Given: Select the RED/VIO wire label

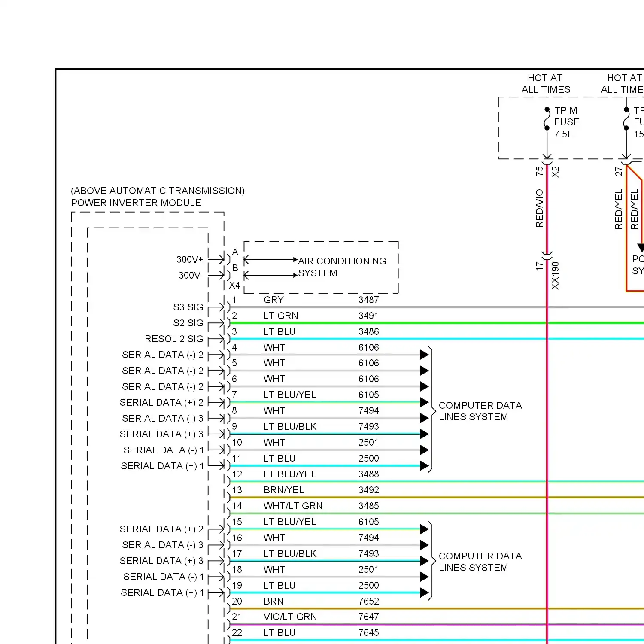Looking at the screenshot, I should (x=539, y=208).
